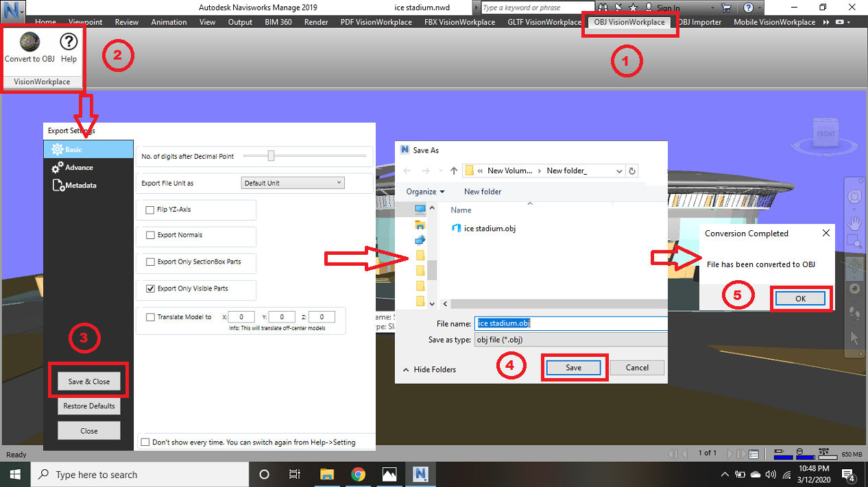The height and width of the screenshot is (487, 868).
Task: Launch Google Chrome from the taskbar
Action: tap(358, 474)
